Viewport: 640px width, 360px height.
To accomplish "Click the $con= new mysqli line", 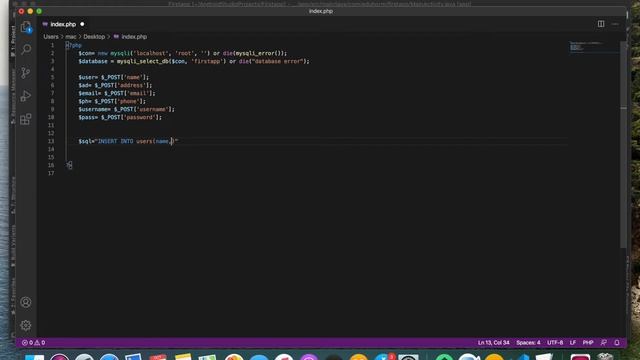I will coord(183,53).
